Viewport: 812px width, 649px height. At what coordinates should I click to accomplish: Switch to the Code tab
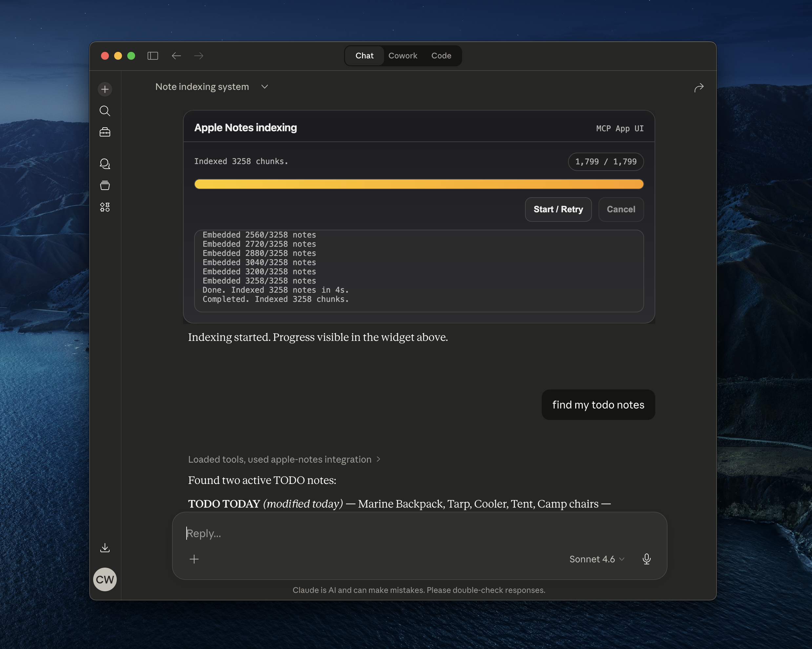coord(441,56)
